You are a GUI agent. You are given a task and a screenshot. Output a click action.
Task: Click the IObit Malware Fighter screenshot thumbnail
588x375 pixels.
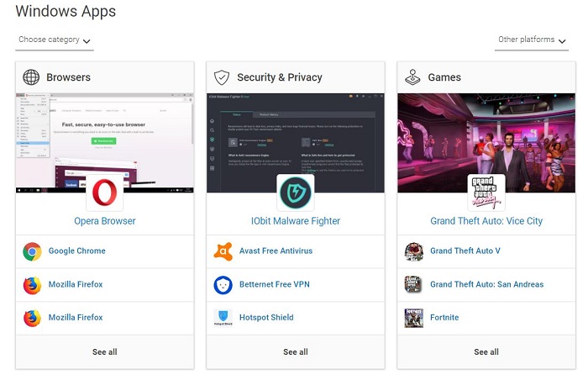(x=296, y=143)
